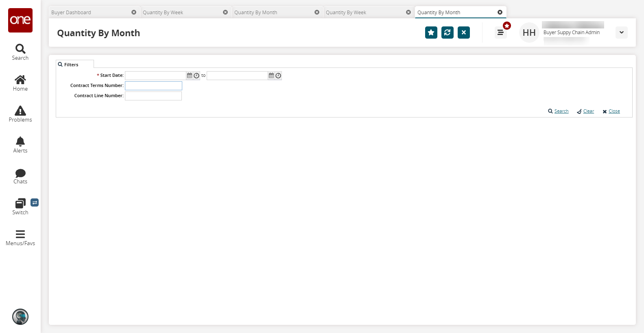644x333 pixels.
Task: Go to Home in the sidebar
Action: [20, 83]
